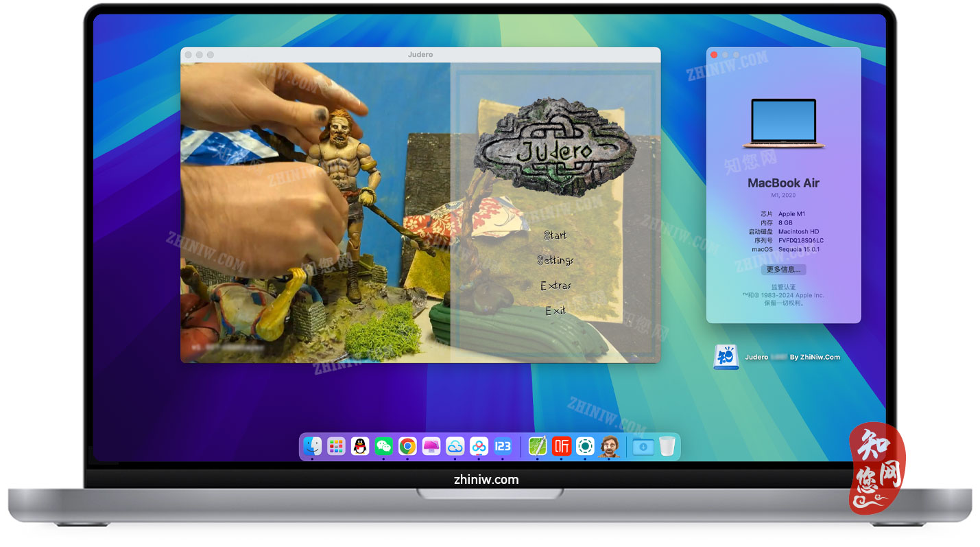Select Exit in Judero menu
The width and height of the screenshot is (980, 547).
[555, 311]
